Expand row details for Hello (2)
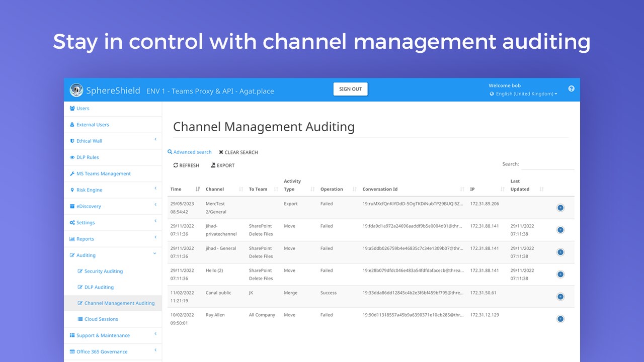This screenshot has width=644, height=362. pyautogui.click(x=560, y=274)
